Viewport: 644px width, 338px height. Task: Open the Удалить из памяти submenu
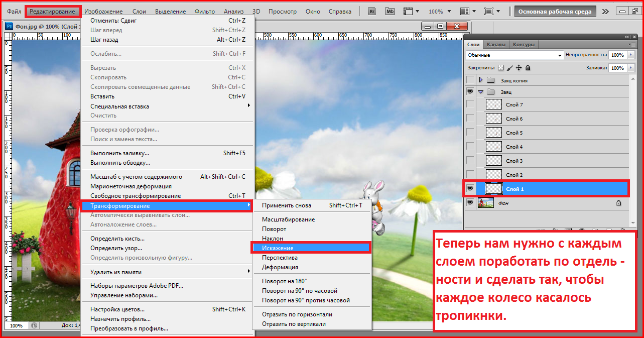point(169,272)
